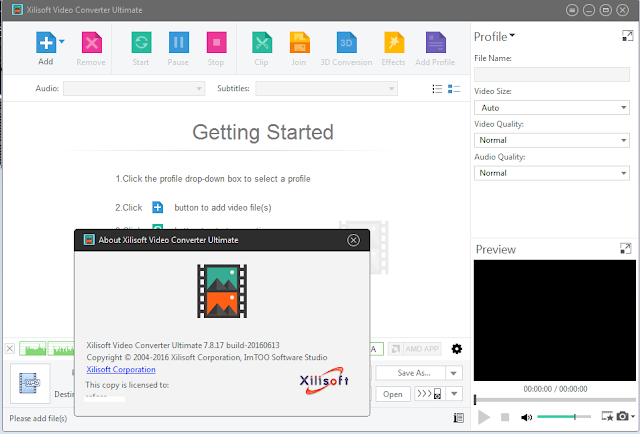Click the version text 7.8.17 build-20160613

pyautogui.click(x=242, y=345)
